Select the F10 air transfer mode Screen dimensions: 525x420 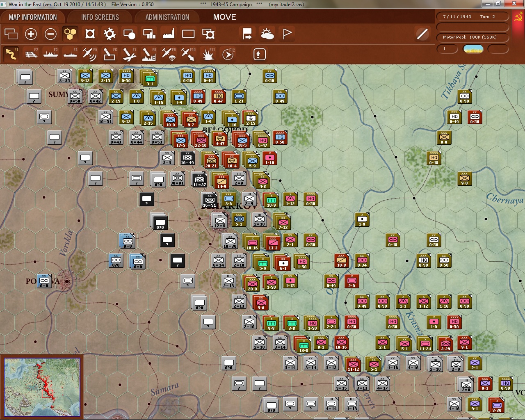188,54
